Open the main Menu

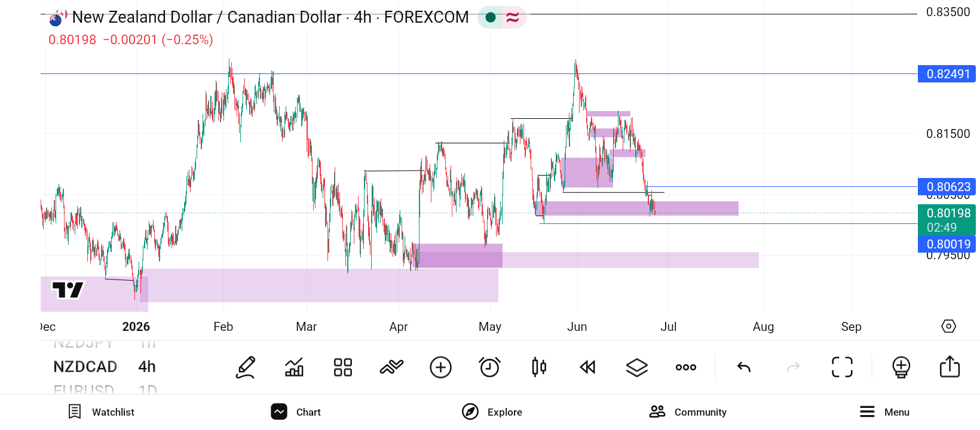tap(884, 412)
